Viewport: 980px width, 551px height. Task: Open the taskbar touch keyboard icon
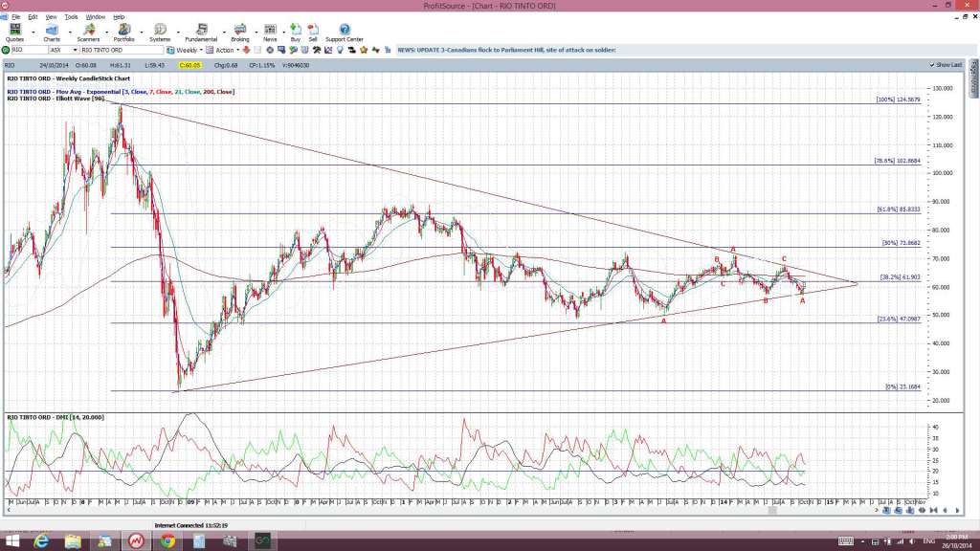pyautogui.click(x=846, y=541)
